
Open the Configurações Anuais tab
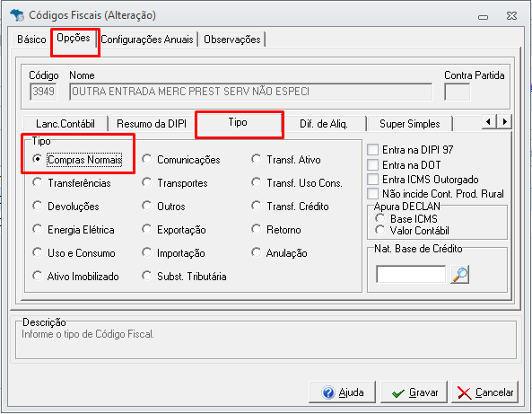[147, 40]
